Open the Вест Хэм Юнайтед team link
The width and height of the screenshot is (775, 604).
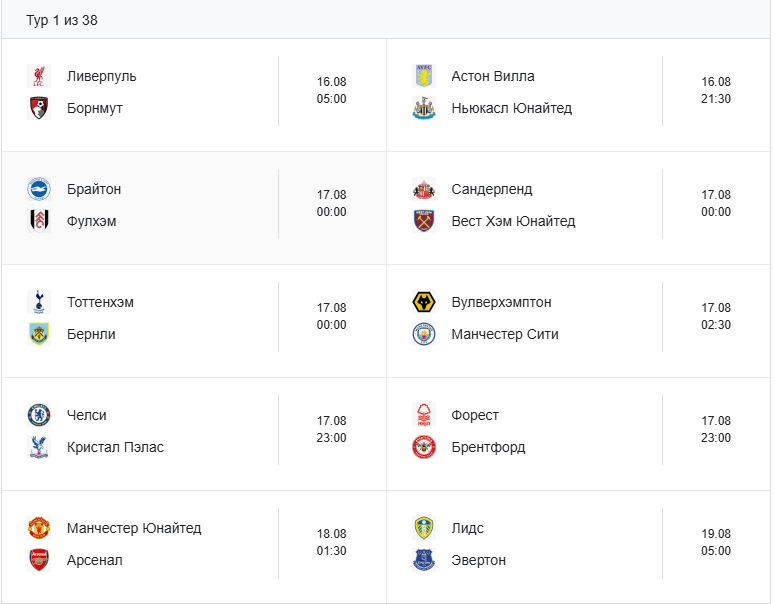click(513, 221)
